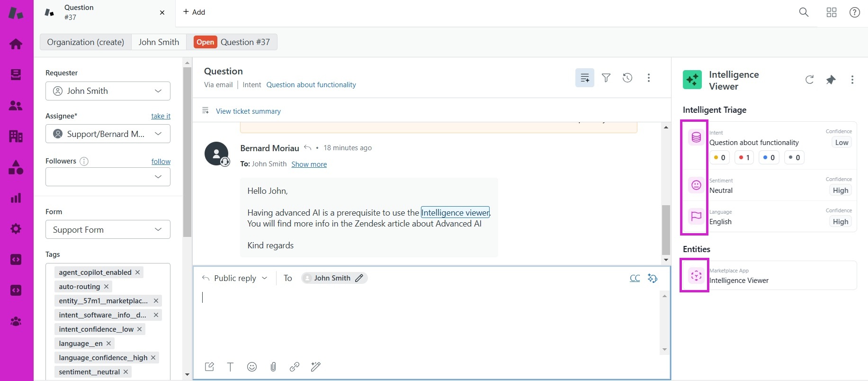The image size is (868, 381).
Task: Remove the language_en tag
Action: 108,344
